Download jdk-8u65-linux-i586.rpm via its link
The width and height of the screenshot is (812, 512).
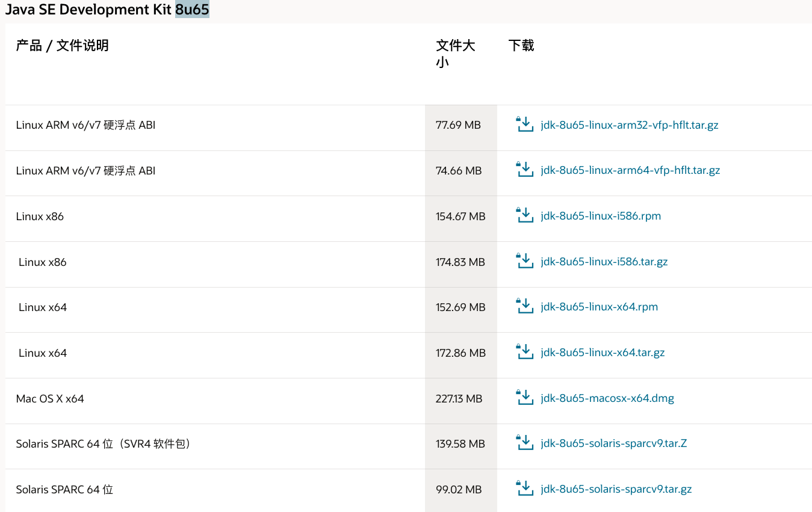601,216
